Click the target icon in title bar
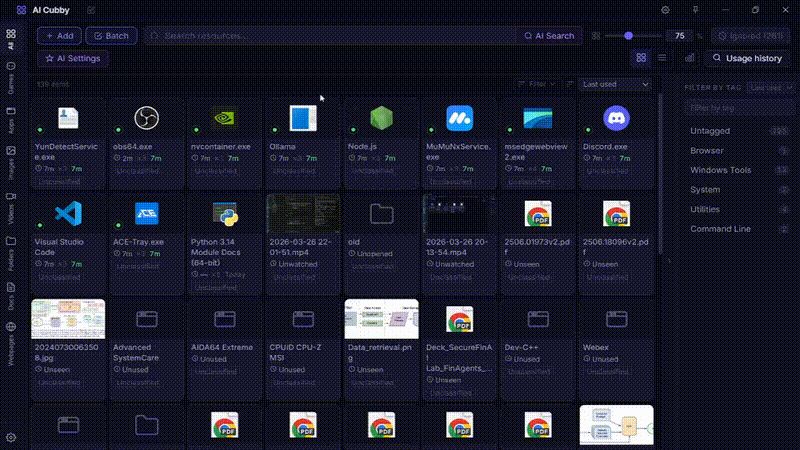 pyautogui.click(x=665, y=10)
